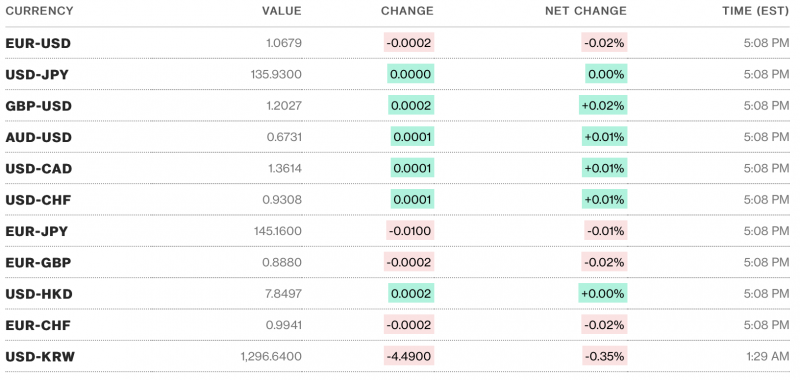The width and height of the screenshot is (800, 380).
Task: Click the NET CHANGE column header
Action: pos(586,11)
